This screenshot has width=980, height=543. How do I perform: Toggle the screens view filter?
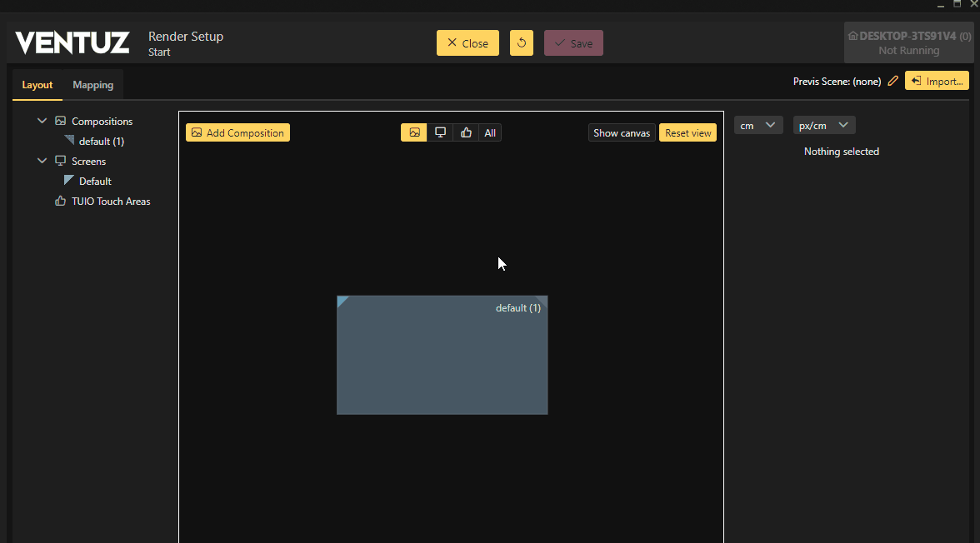pos(440,132)
